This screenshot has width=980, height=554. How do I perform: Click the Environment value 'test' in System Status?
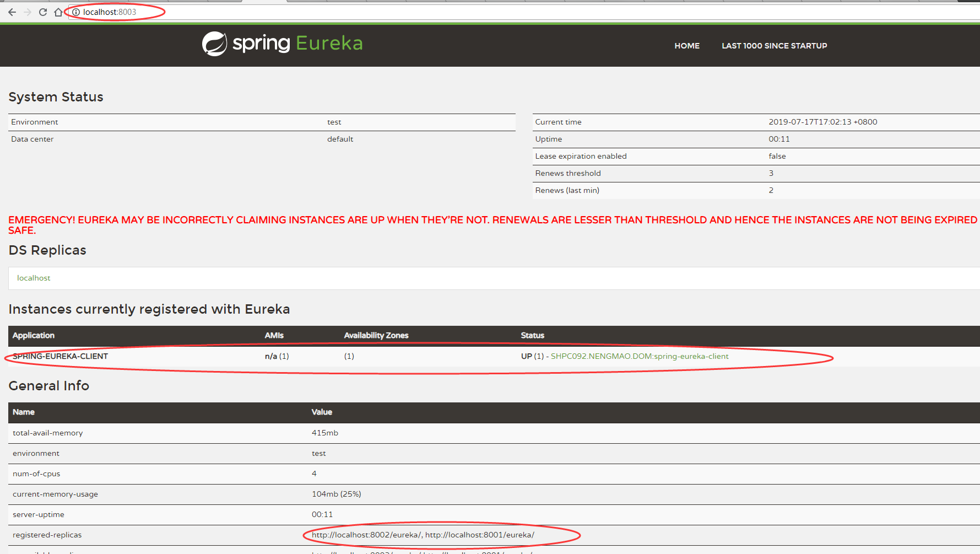[334, 122]
